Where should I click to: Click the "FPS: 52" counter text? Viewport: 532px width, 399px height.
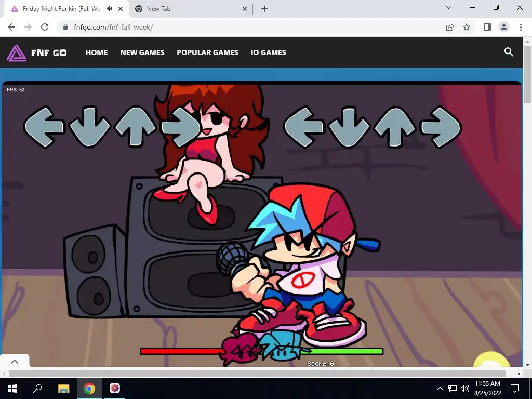(16, 90)
